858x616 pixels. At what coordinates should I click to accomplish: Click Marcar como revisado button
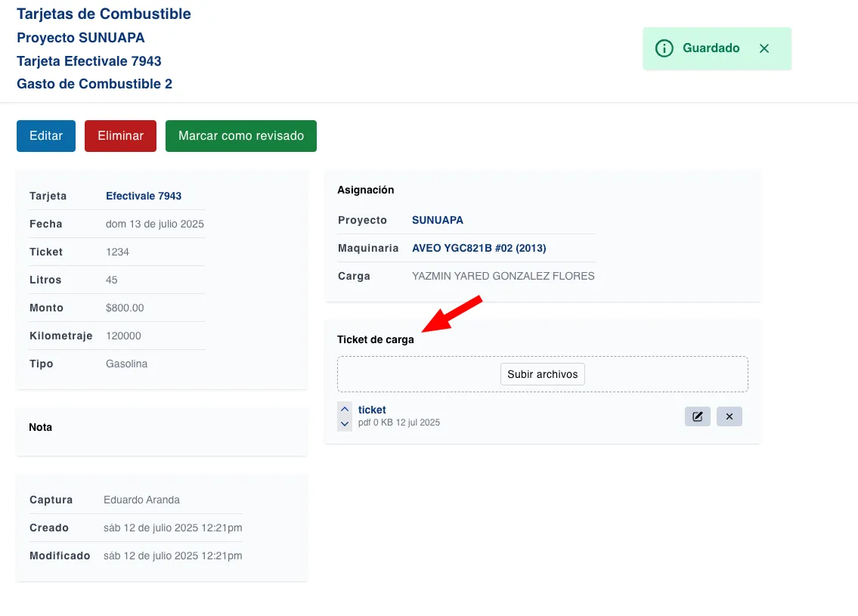(240, 136)
